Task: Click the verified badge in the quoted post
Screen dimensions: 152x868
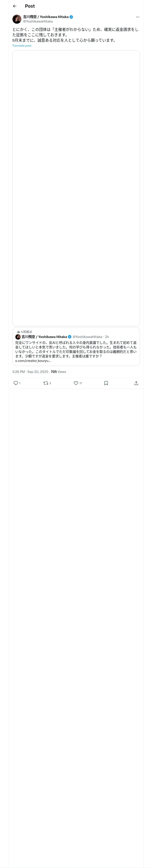Action: point(70,337)
